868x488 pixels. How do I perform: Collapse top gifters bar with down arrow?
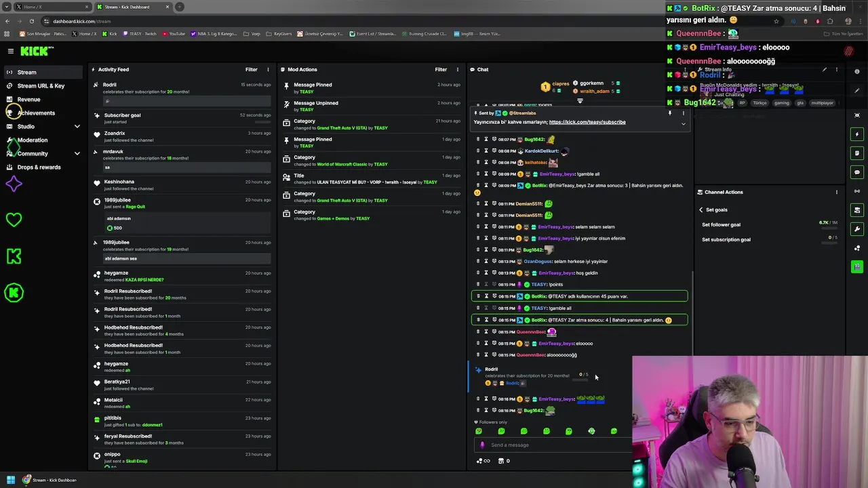coord(580,101)
